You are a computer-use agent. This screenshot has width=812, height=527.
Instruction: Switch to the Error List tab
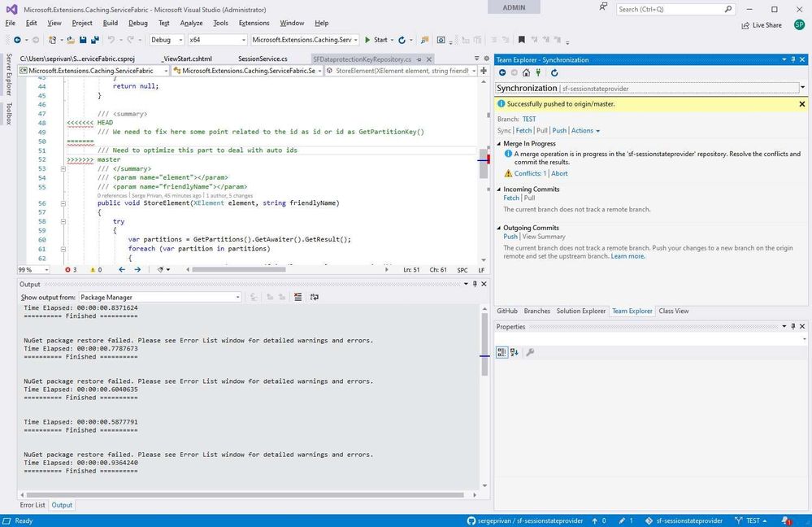click(33, 505)
